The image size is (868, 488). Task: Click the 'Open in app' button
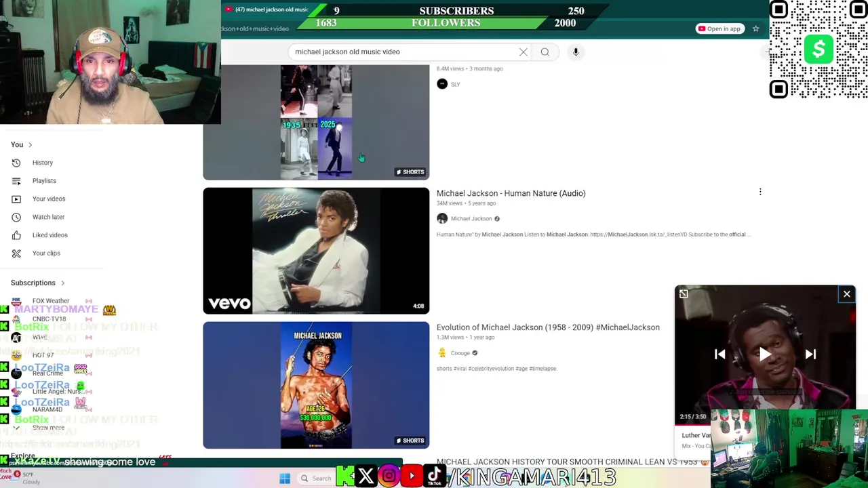(719, 28)
